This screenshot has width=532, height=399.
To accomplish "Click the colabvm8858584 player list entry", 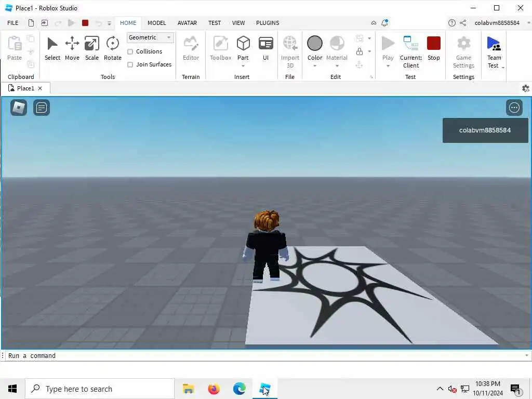I will point(485,130).
